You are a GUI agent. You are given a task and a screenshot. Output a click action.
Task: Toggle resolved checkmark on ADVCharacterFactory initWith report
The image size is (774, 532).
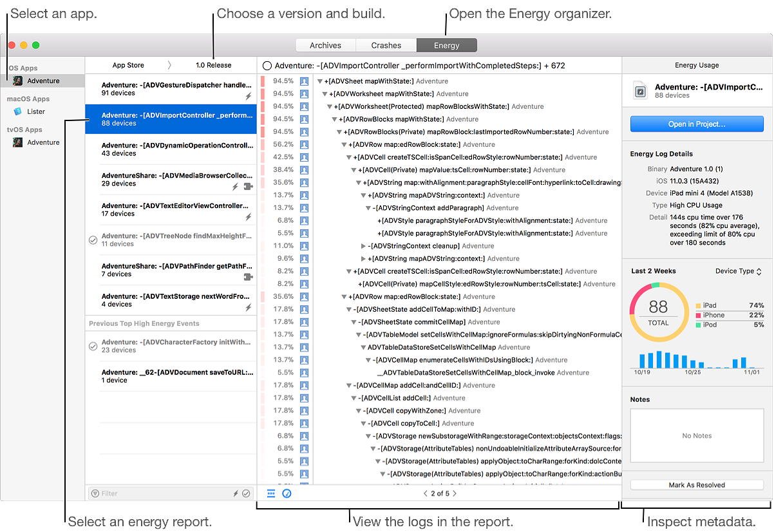click(x=93, y=347)
